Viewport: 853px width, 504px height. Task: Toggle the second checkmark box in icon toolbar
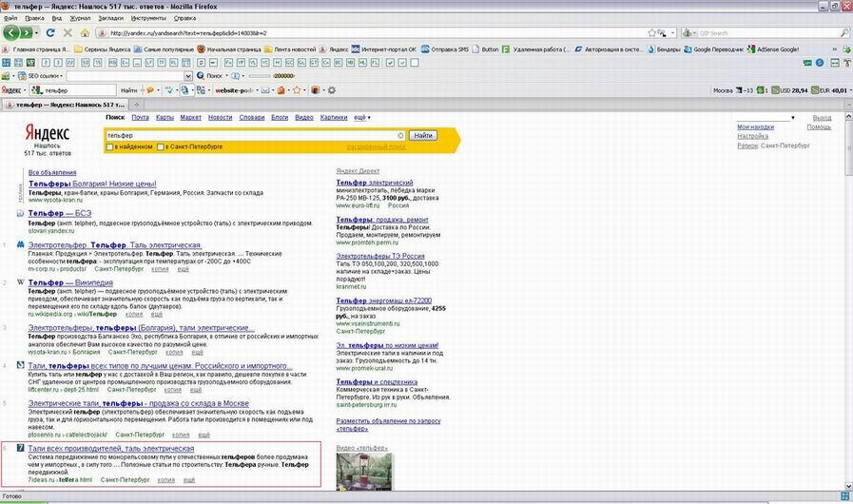pos(402,63)
